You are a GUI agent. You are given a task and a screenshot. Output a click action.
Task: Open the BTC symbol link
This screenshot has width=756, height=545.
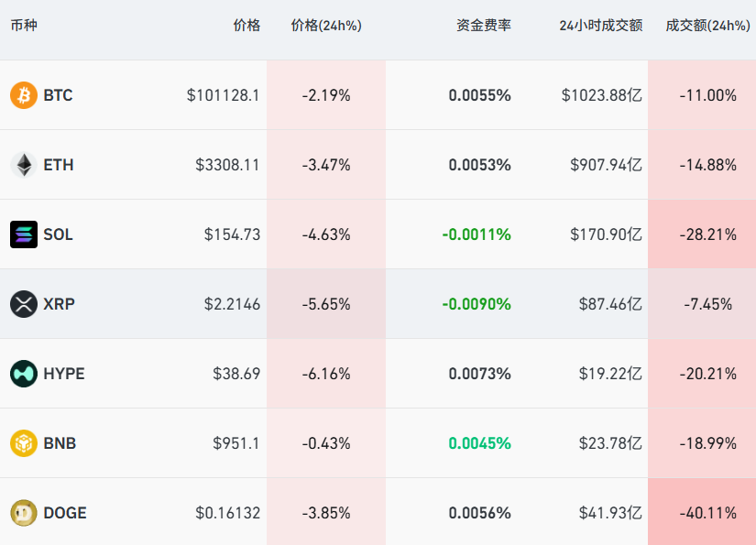(x=58, y=95)
